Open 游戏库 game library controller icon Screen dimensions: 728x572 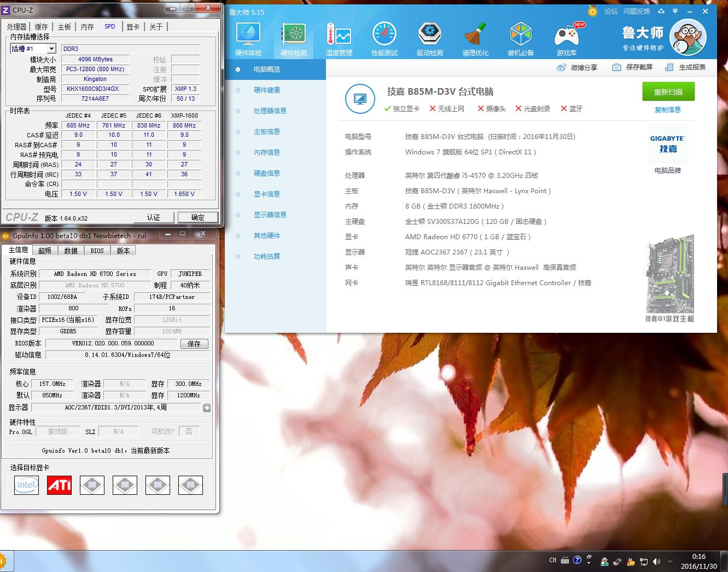(x=567, y=39)
